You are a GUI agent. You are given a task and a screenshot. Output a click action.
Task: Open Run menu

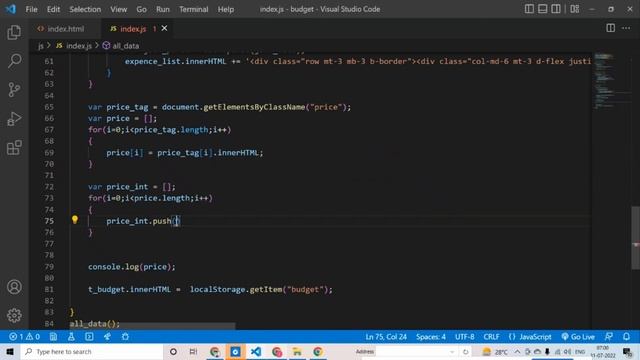coord(162,9)
